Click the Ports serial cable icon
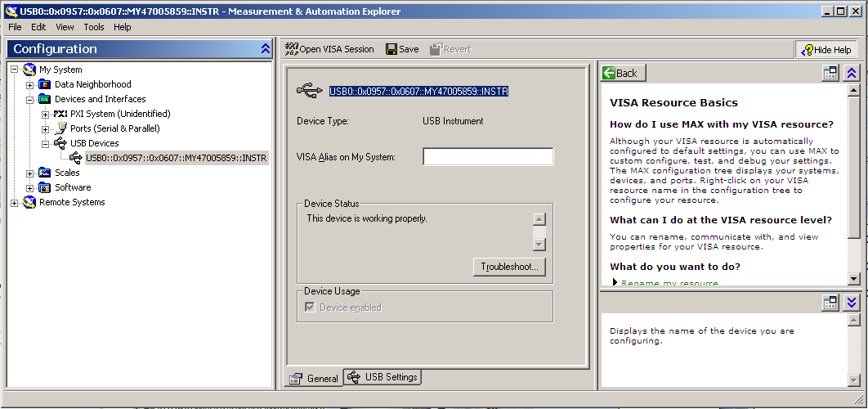 tap(60, 128)
